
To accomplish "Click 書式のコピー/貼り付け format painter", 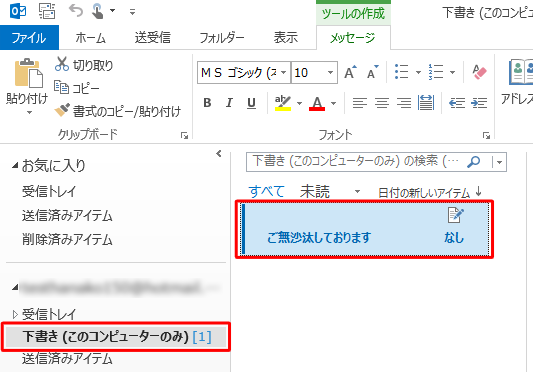I will pos(118,111).
